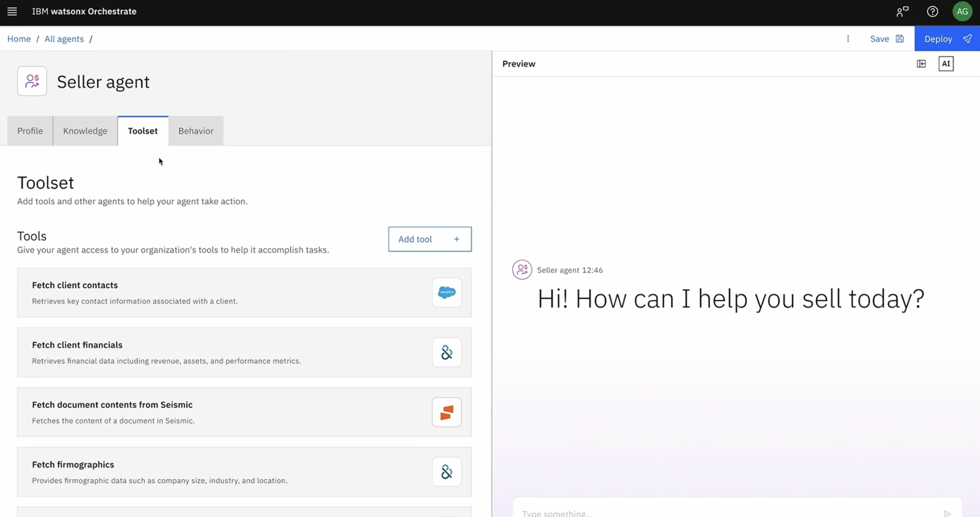
Task: Click the Salesforce icon on Fetch client contacts
Action: click(x=446, y=292)
